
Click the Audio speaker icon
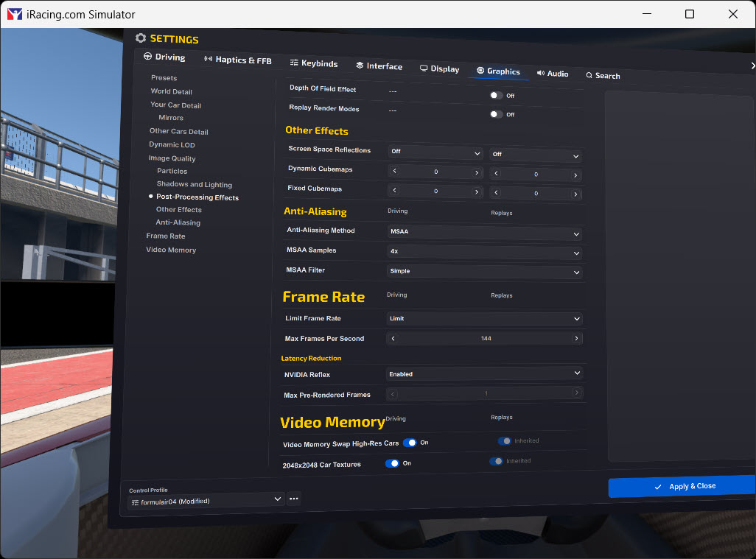coord(541,73)
